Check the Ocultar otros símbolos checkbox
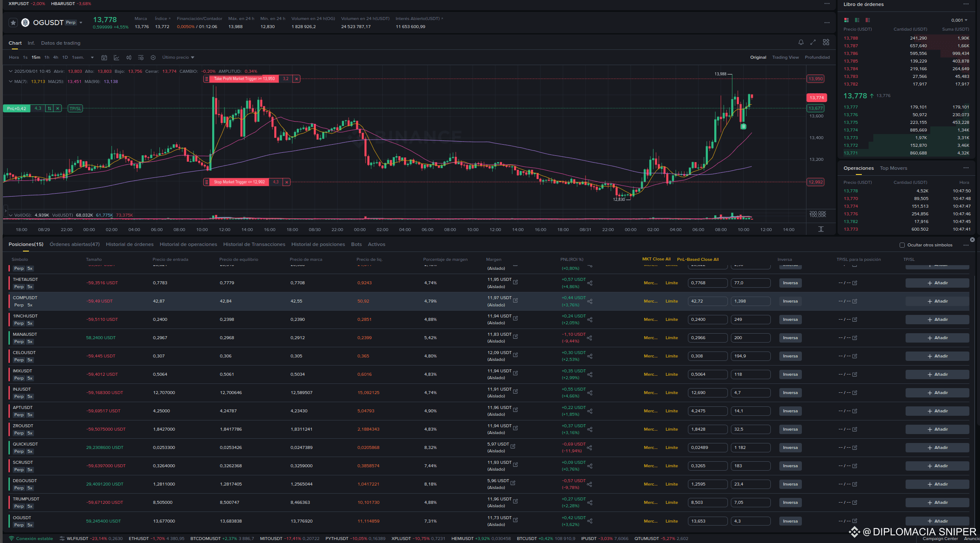This screenshot has width=980, height=543. (x=902, y=245)
